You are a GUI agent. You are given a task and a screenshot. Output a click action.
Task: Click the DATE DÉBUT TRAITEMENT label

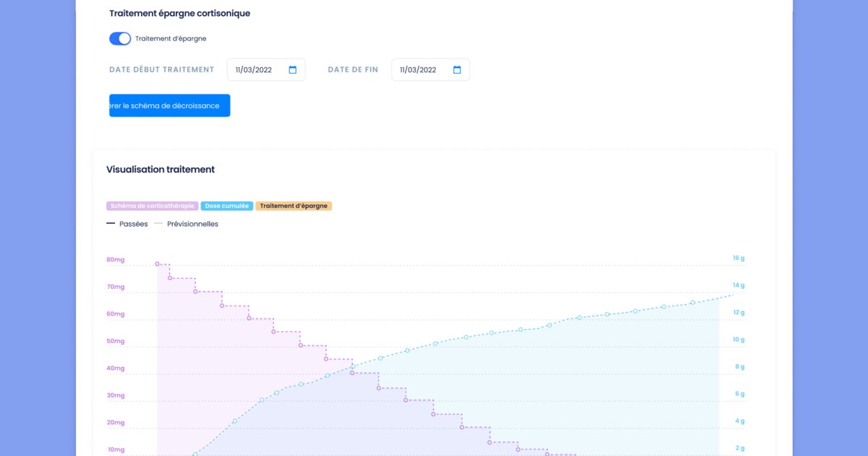point(162,69)
